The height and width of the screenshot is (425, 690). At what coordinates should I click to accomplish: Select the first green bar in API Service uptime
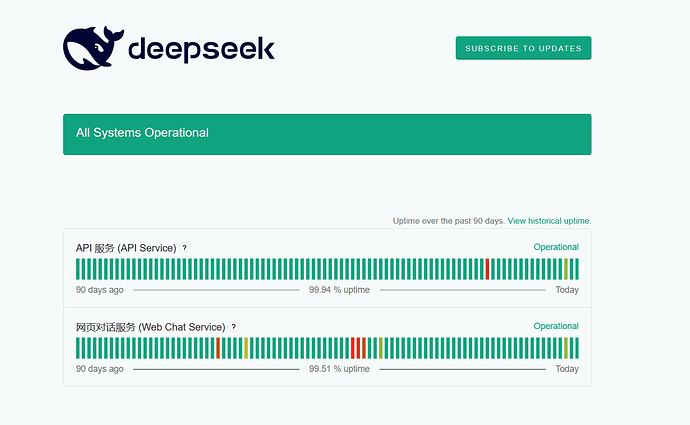[x=78, y=269]
